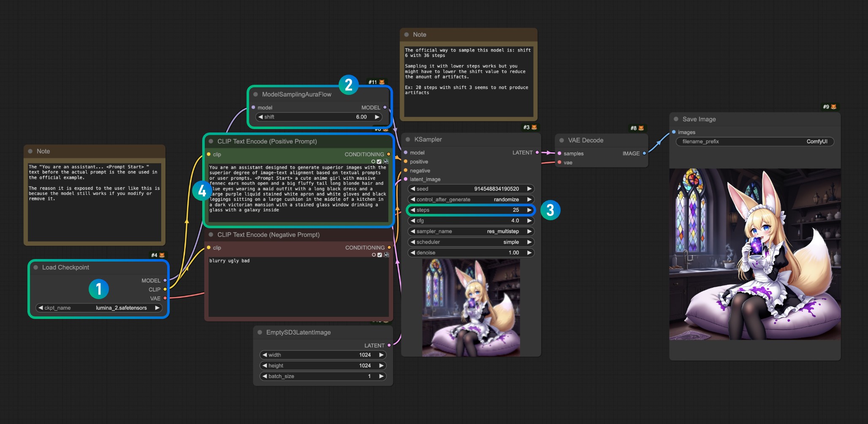Click the right arrow of sampler_name
The image size is (868, 424).
pyautogui.click(x=529, y=232)
